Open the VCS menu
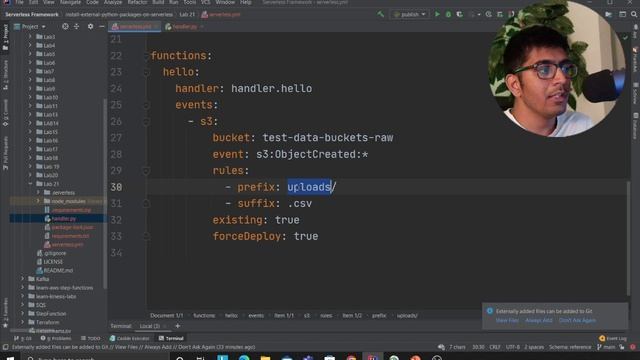This screenshot has width=640, height=360. [205, 2]
